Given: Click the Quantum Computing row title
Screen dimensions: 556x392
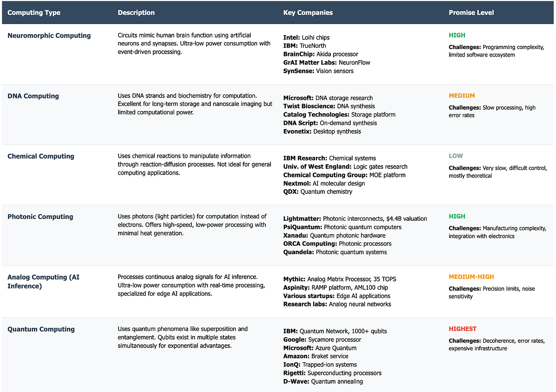Looking at the screenshot, I should coord(41,330).
